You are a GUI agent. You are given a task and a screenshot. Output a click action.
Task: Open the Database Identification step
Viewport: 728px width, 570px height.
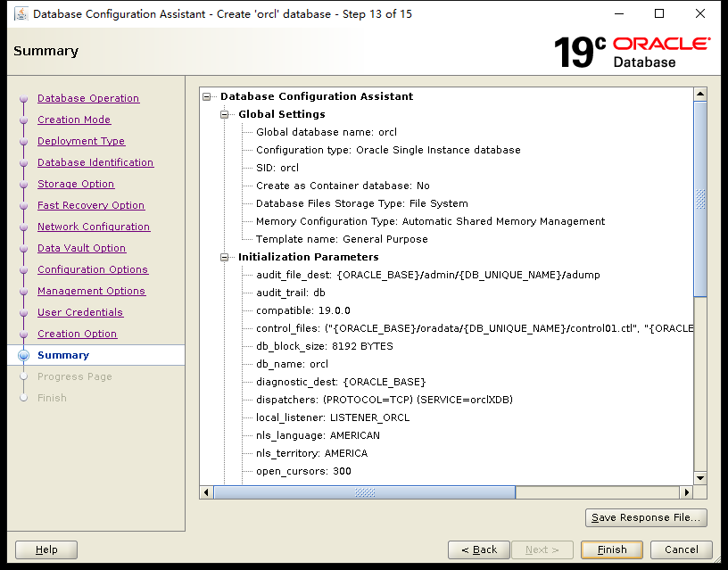point(95,162)
